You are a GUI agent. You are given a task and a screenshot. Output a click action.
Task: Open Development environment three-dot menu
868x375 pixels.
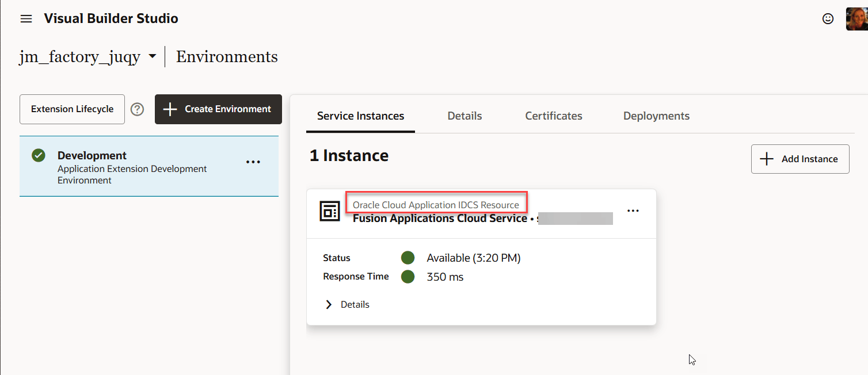click(253, 162)
